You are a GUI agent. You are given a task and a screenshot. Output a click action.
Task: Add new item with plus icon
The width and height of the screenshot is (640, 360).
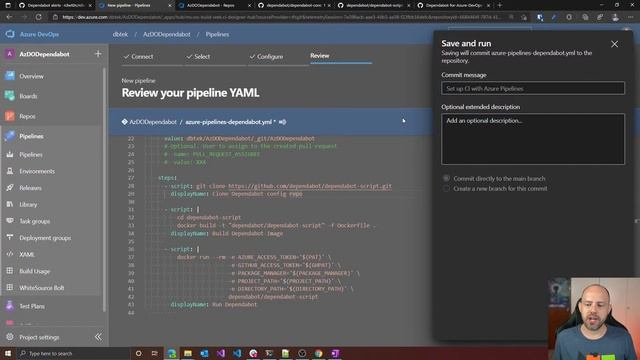click(x=98, y=54)
